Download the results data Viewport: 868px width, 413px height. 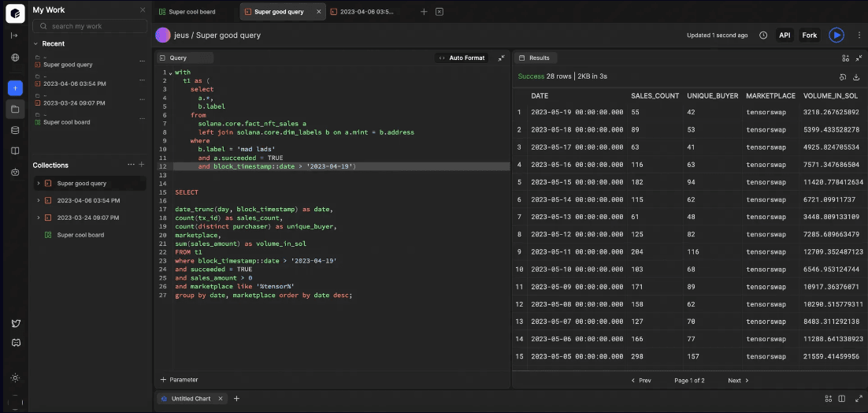pos(855,76)
